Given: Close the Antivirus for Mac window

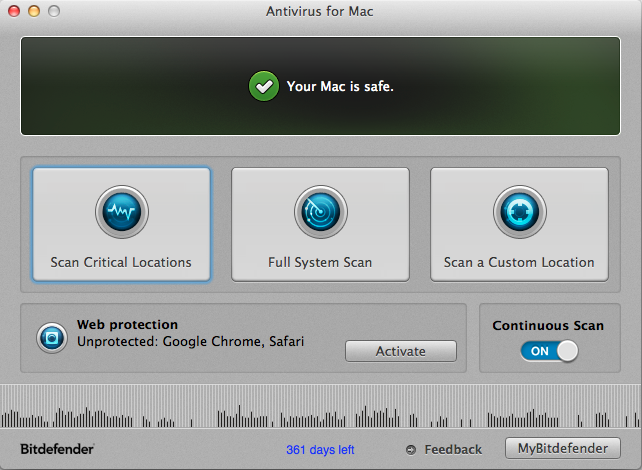Looking at the screenshot, I should 14,11.
